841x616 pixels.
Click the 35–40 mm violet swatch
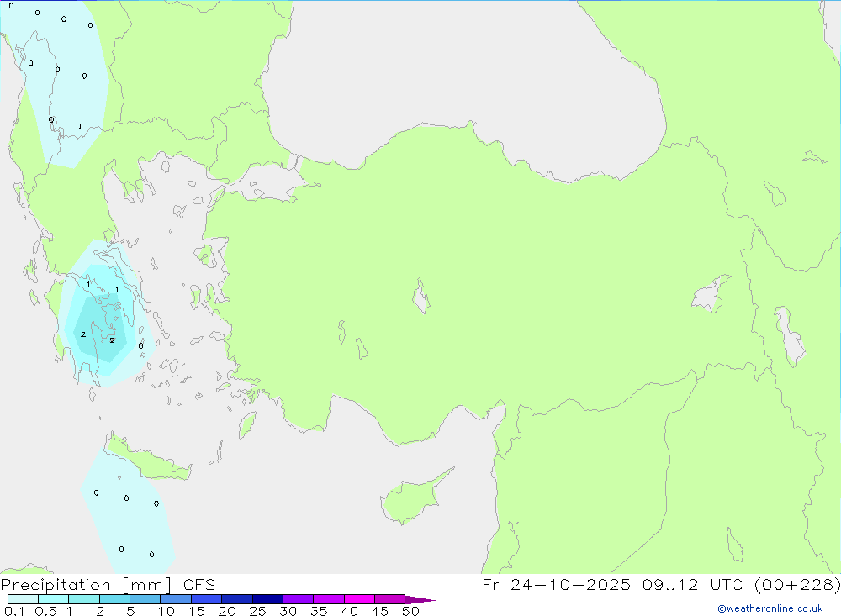point(329,599)
